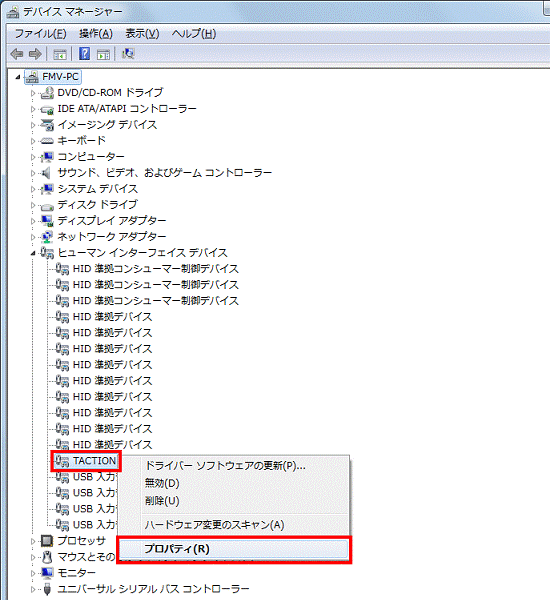Click the ディスプレイ アダプター icon

47,221
